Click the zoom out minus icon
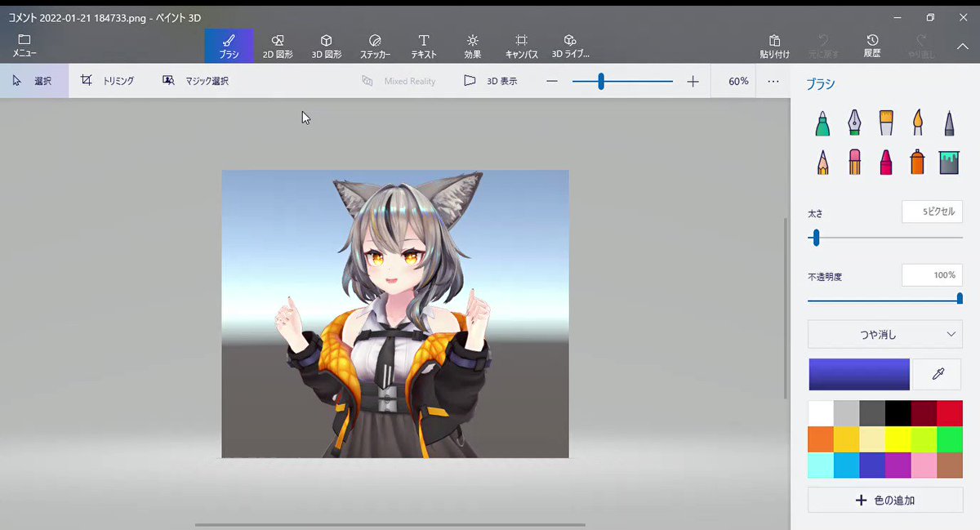The height and width of the screenshot is (530, 980). click(552, 81)
